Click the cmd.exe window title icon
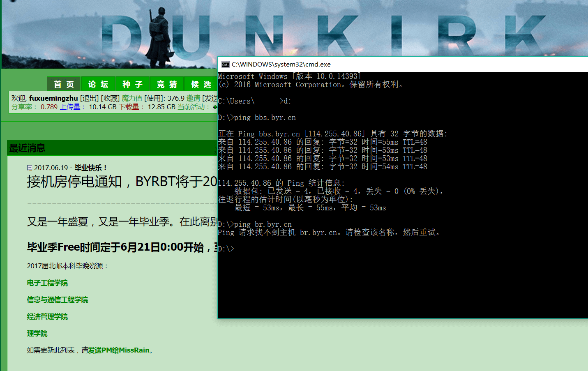 point(225,65)
